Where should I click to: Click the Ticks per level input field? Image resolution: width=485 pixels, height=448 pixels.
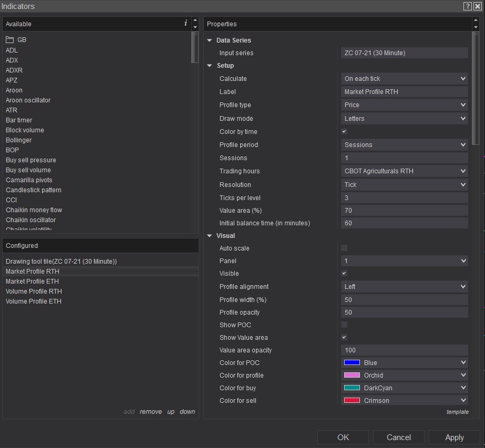click(x=404, y=198)
